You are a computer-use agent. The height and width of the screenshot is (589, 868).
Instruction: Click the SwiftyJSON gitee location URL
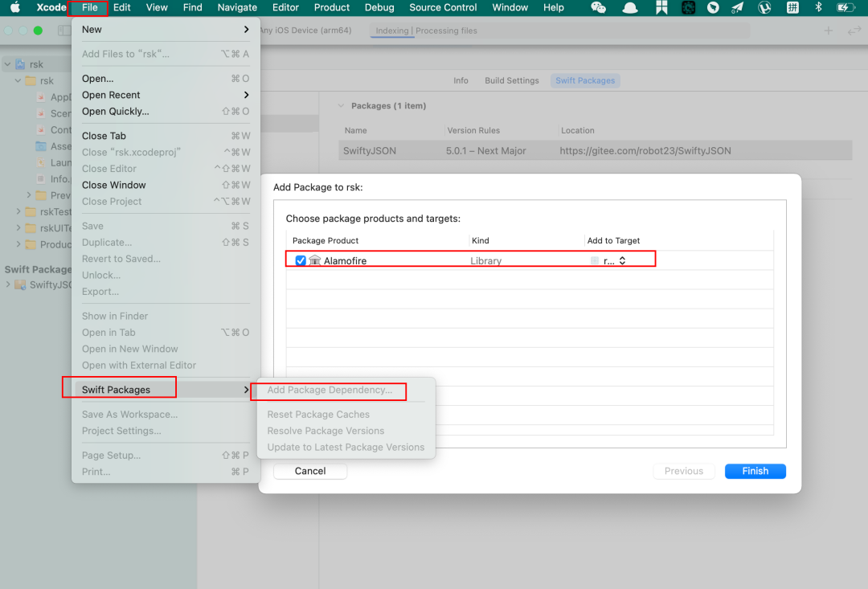(645, 150)
